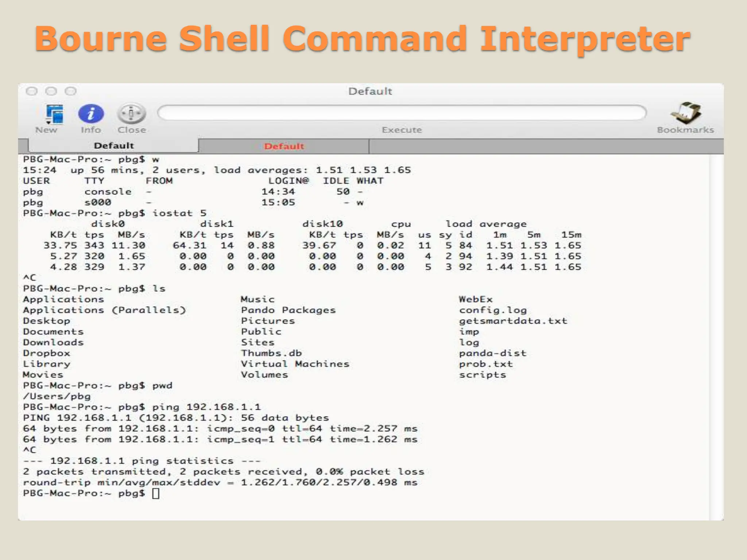The height and width of the screenshot is (560, 747).
Task: Click the terminal cursor at last prompt
Action: [x=156, y=494]
